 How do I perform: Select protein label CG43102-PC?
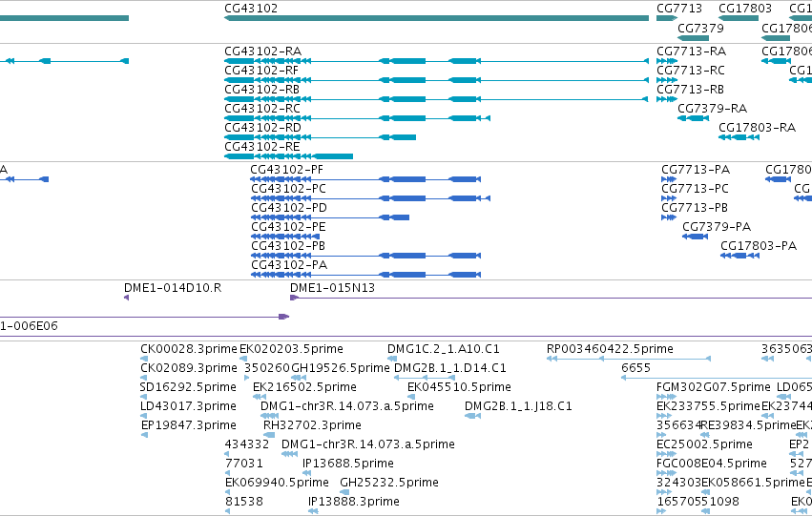pyautogui.click(x=288, y=189)
